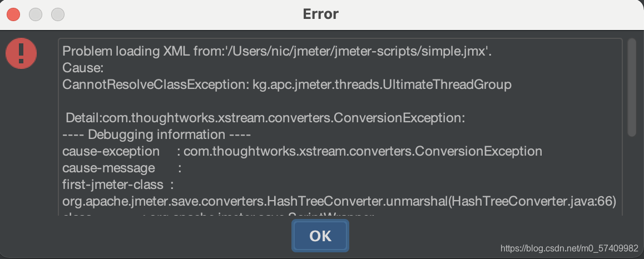644x259 pixels.
Task: Click the red exclamation error icon
Action: click(21, 53)
